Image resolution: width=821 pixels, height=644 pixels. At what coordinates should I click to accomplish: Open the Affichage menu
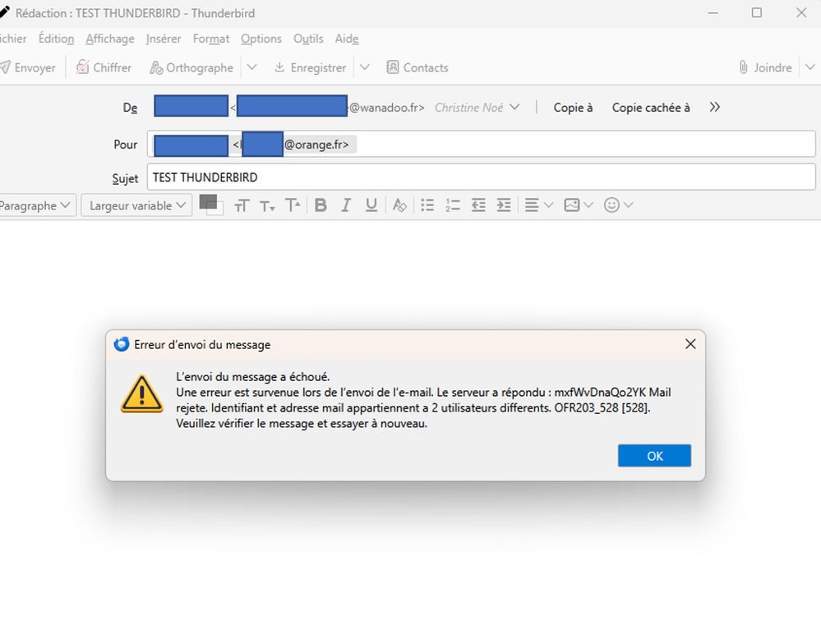pos(110,39)
